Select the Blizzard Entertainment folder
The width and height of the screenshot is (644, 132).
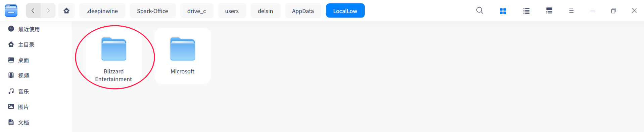pos(114,56)
